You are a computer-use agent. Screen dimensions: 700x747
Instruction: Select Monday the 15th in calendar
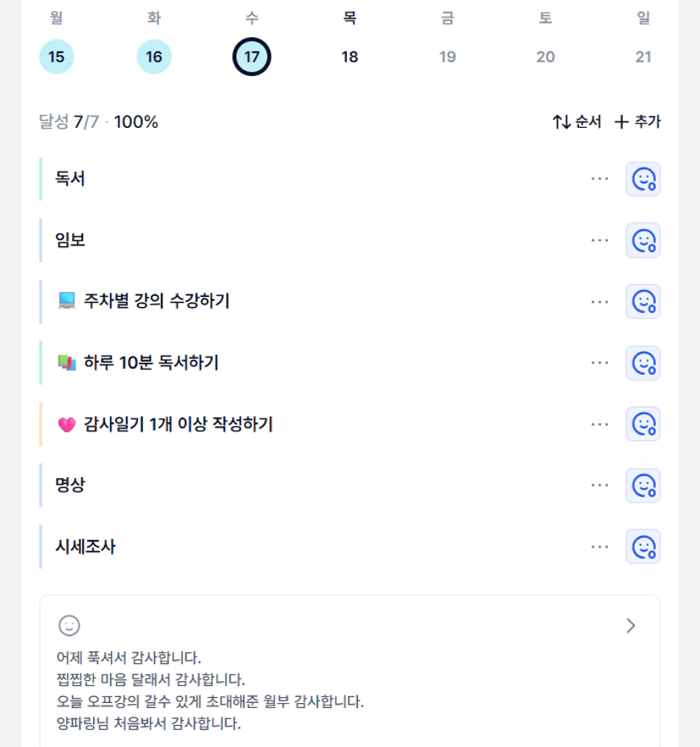click(x=57, y=58)
